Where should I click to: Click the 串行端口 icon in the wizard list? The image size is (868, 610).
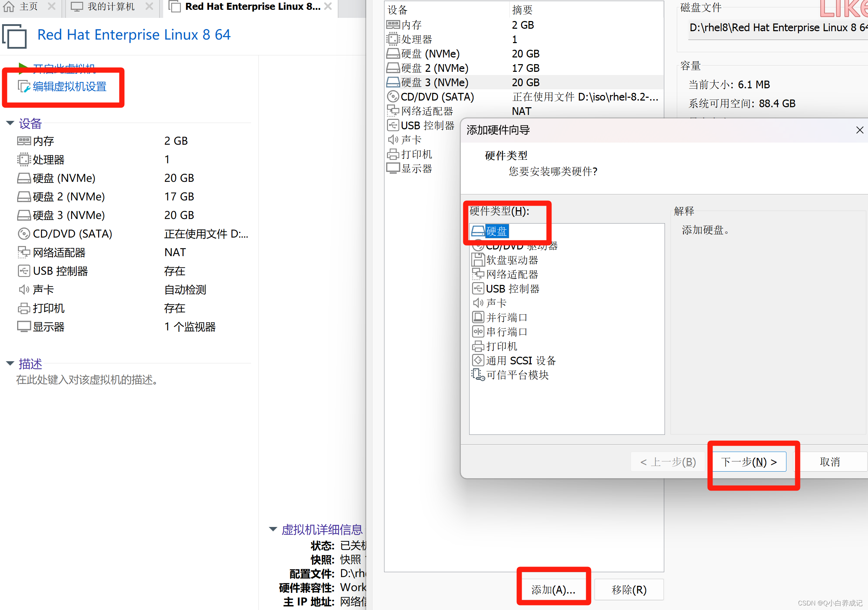coord(478,331)
